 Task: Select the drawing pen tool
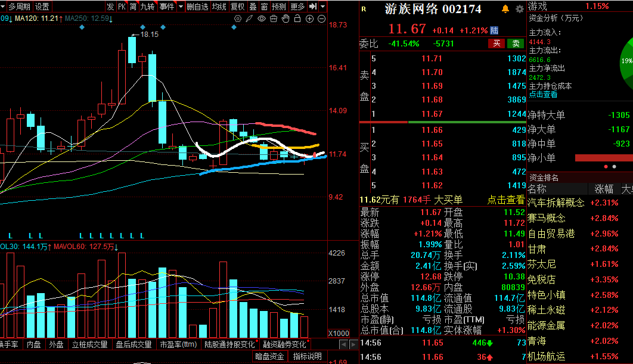(250, 18)
